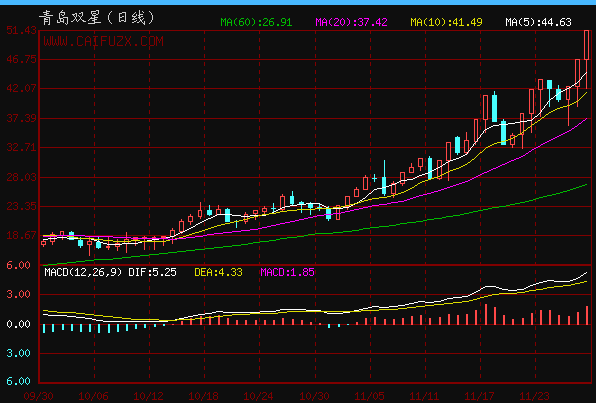Click the DIF:5.25 value label
The image size is (596, 403).
(152, 272)
